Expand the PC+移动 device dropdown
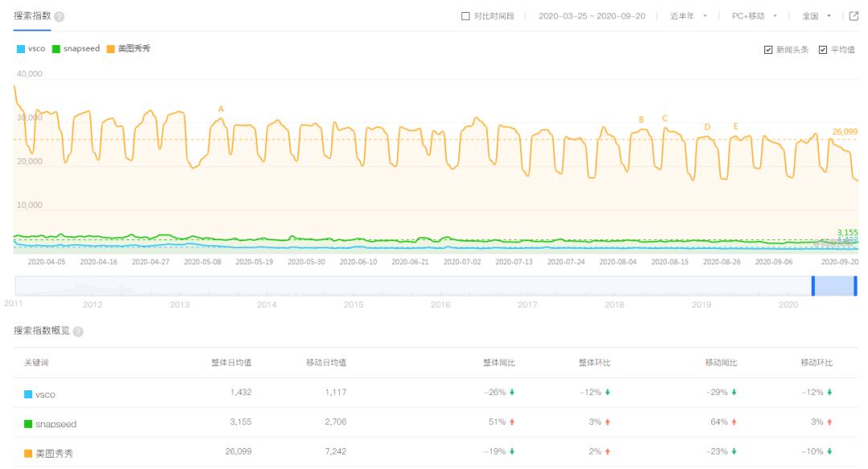Viewport: 868px width, 469px height. [x=754, y=16]
